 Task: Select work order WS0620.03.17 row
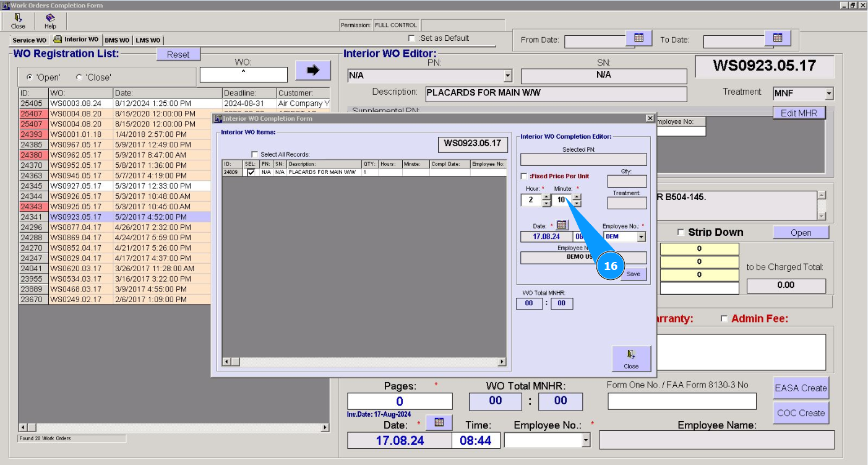(x=114, y=269)
